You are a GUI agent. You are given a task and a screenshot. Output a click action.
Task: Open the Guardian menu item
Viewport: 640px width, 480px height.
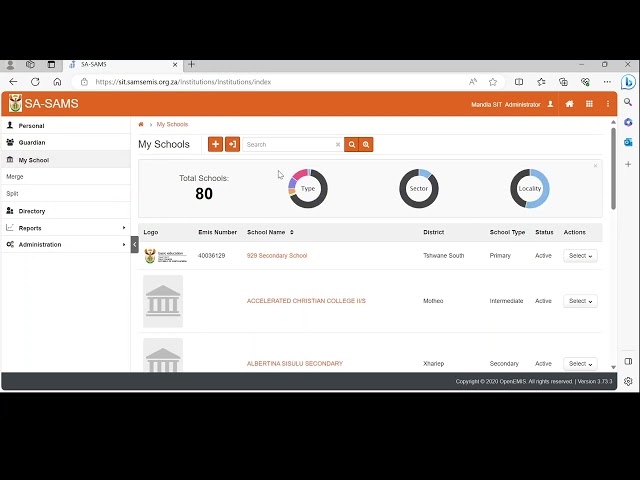65,142
